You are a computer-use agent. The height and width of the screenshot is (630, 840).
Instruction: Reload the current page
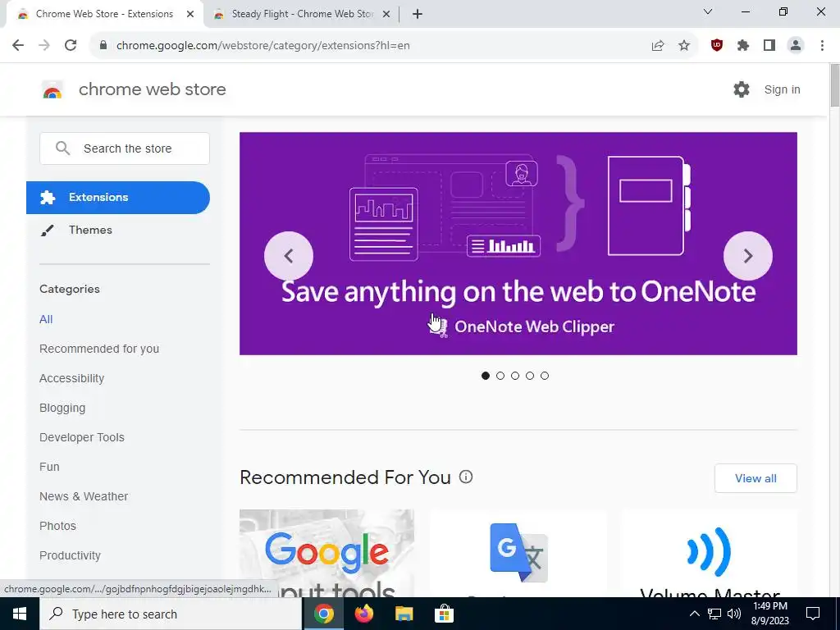71,46
